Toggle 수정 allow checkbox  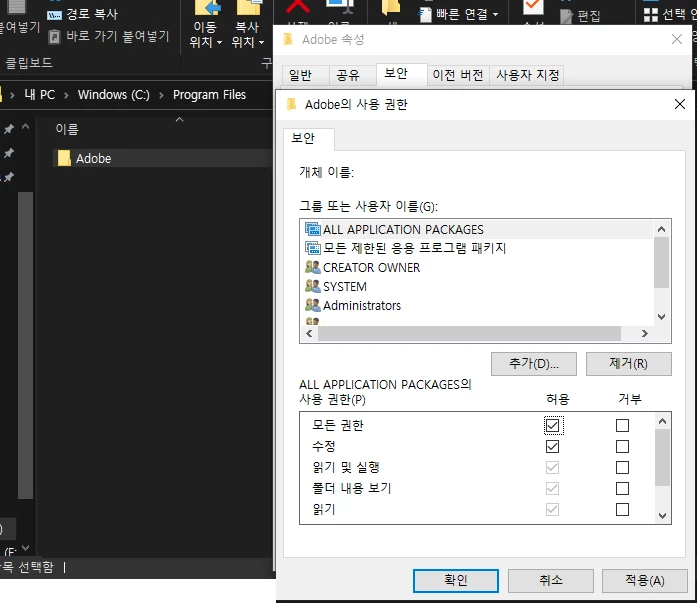pyautogui.click(x=553, y=447)
